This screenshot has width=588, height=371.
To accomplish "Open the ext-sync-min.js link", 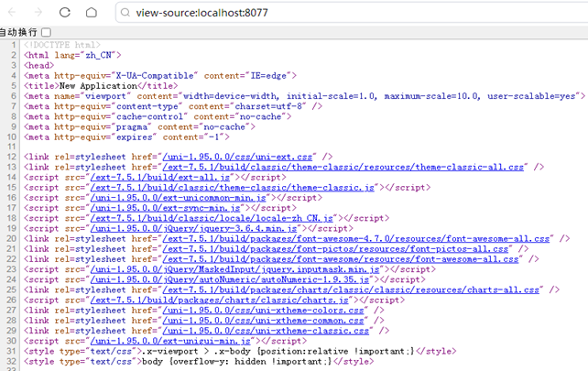I will [166, 208].
